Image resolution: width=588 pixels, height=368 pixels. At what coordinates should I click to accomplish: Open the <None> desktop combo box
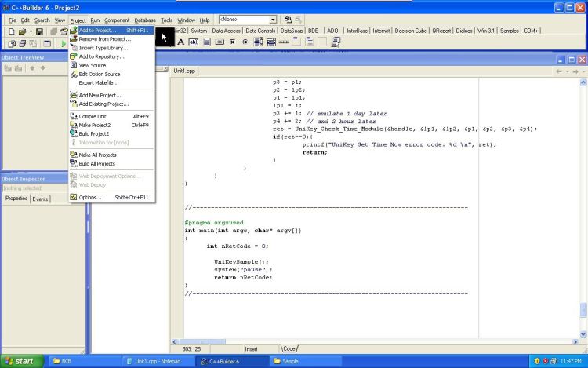point(248,19)
